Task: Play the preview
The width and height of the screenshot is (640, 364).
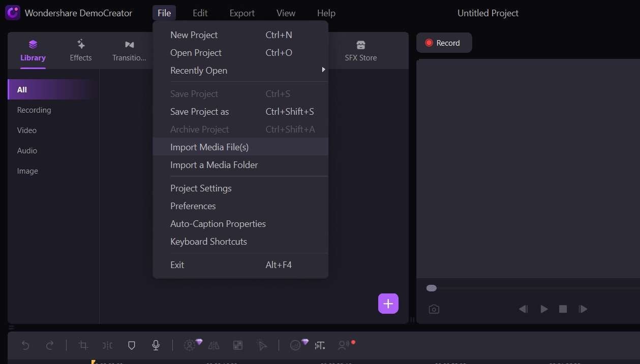Action: tap(544, 309)
